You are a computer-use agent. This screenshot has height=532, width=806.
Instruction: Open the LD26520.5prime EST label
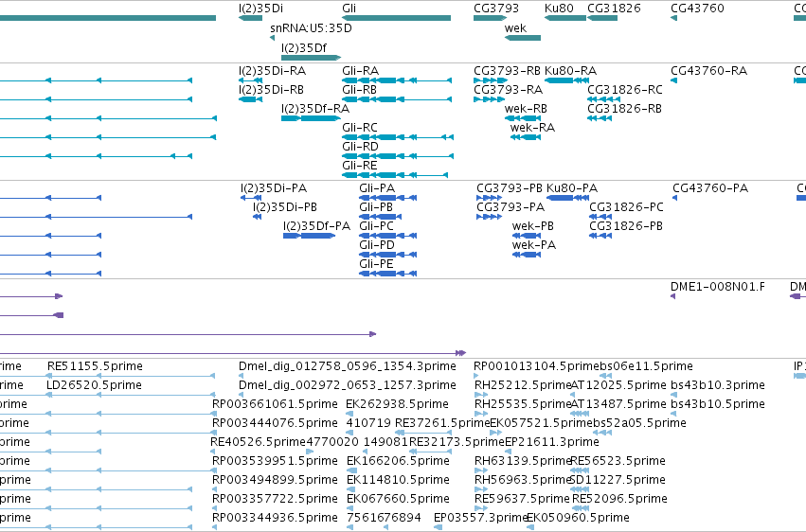(94, 385)
